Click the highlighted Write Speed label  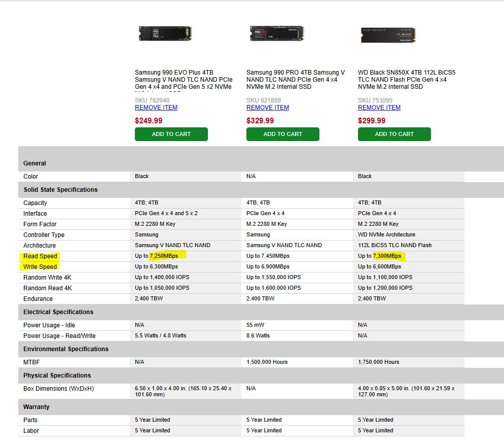[x=40, y=267]
